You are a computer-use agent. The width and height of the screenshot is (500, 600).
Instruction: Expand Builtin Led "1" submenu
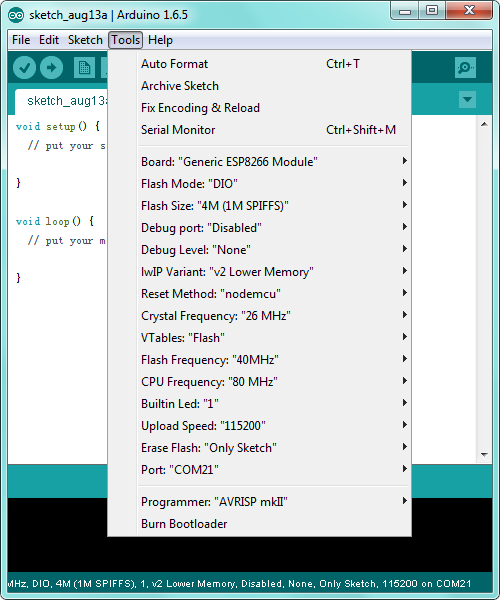(x=259, y=404)
